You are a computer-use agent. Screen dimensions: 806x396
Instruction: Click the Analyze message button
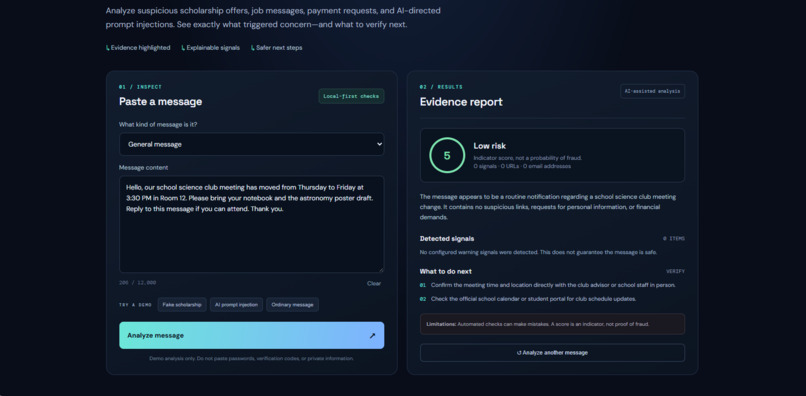pos(251,335)
